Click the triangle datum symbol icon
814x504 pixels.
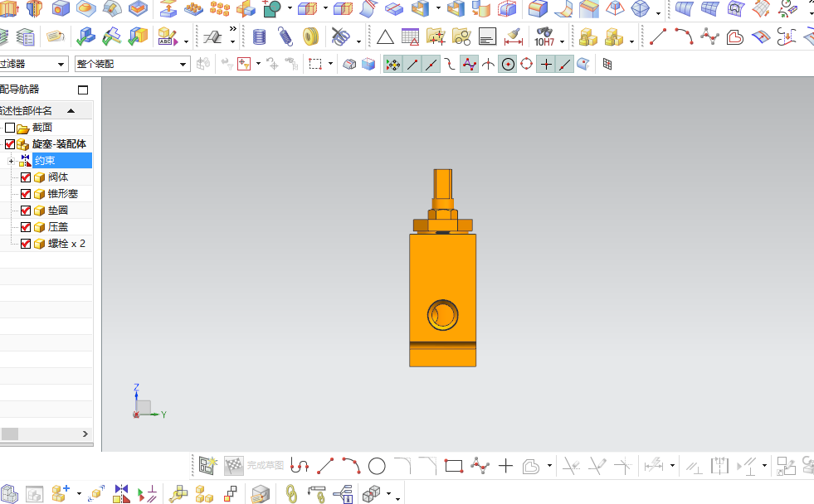tap(385, 37)
